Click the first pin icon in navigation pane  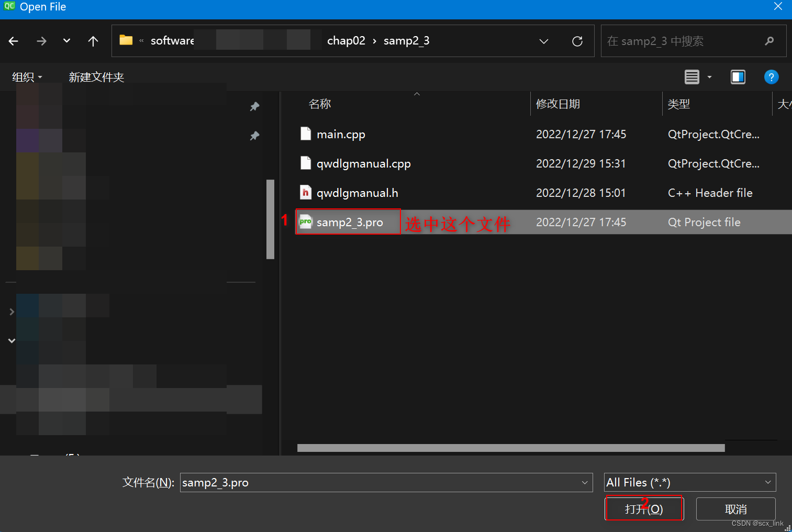255,107
